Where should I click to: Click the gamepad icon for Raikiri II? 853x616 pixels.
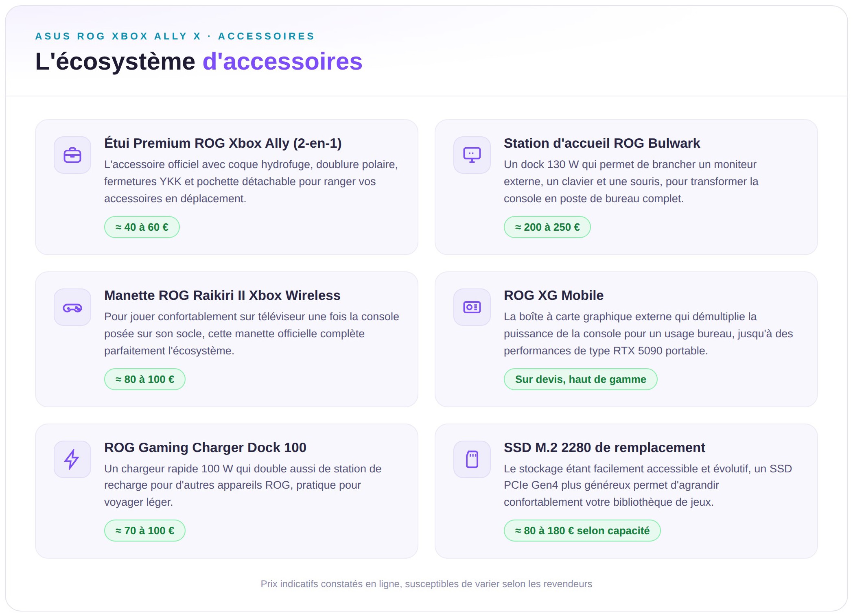[72, 307]
